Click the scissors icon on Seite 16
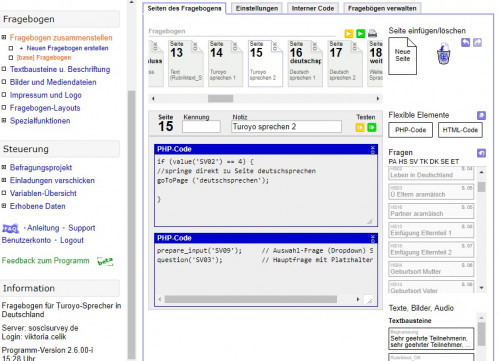 [x=315, y=46]
